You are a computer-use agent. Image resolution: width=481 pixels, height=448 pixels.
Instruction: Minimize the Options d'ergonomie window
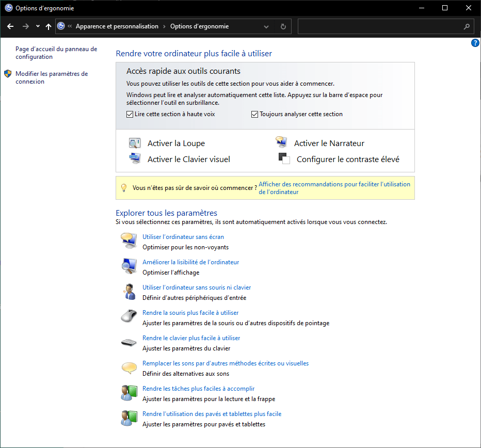(x=422, y=8)
